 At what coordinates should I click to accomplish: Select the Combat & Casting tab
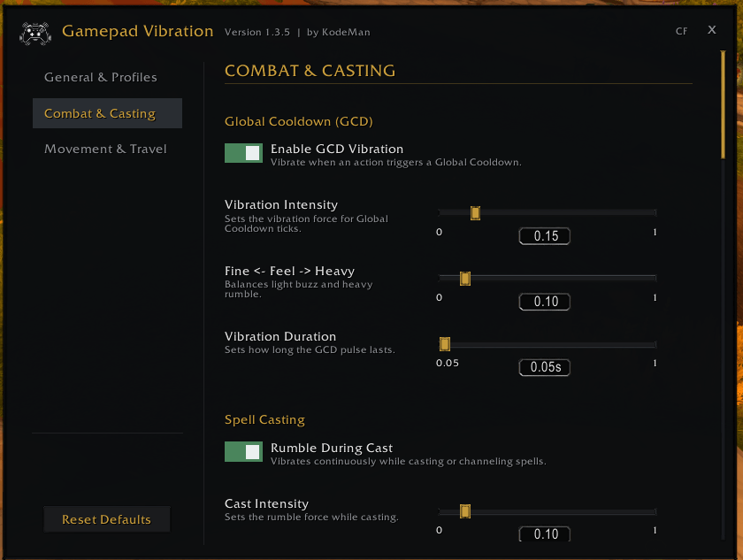[107, 113]
